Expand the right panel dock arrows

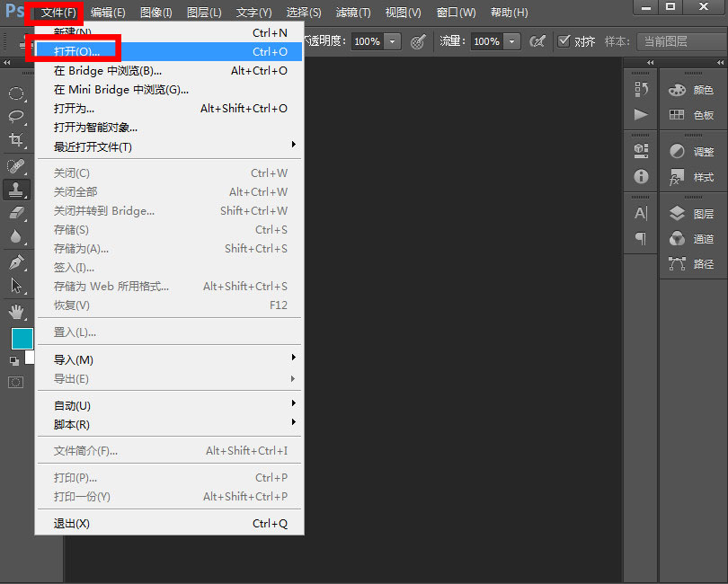point(720,62)
